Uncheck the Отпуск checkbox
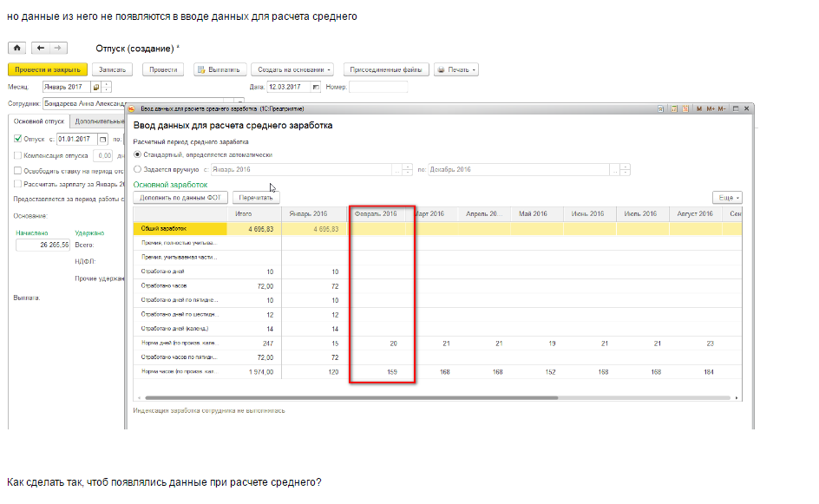 click(18, 139)
